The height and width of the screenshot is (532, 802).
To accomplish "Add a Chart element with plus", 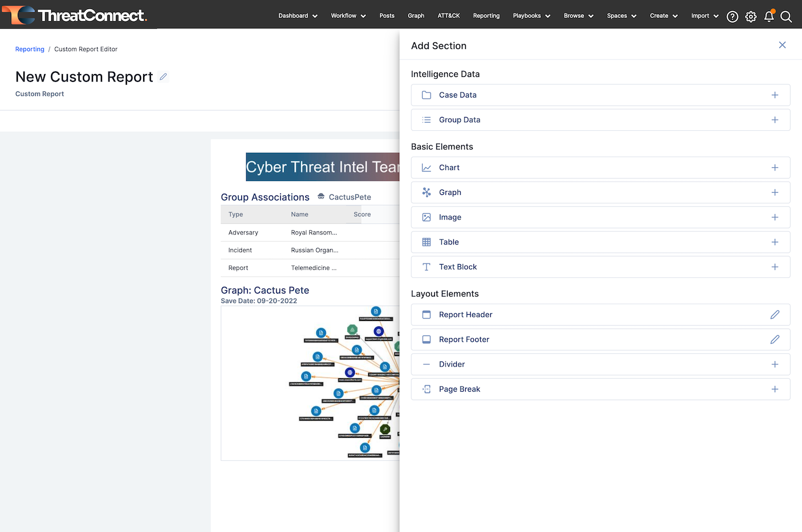I will coord(775,168).
